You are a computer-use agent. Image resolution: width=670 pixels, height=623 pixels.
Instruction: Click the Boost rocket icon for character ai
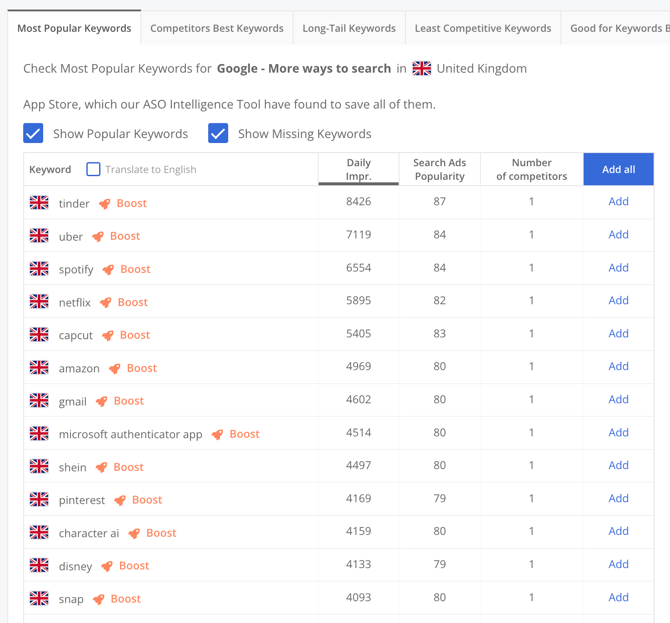point(134,533)
